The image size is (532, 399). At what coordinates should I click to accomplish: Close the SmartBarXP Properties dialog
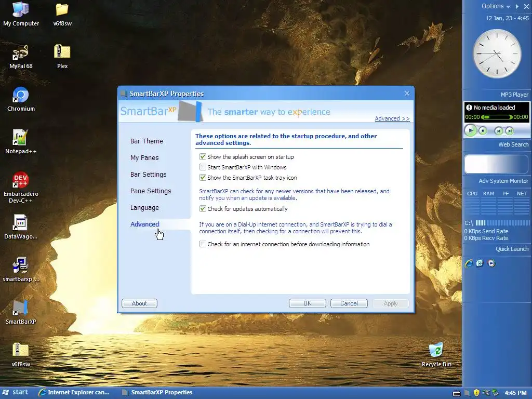407,94
